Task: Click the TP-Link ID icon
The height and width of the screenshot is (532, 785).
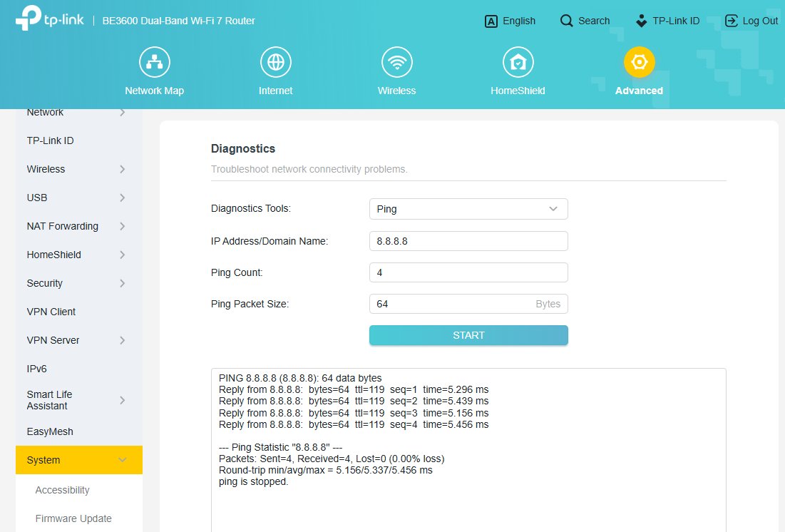Action: (x=642, y=21)
